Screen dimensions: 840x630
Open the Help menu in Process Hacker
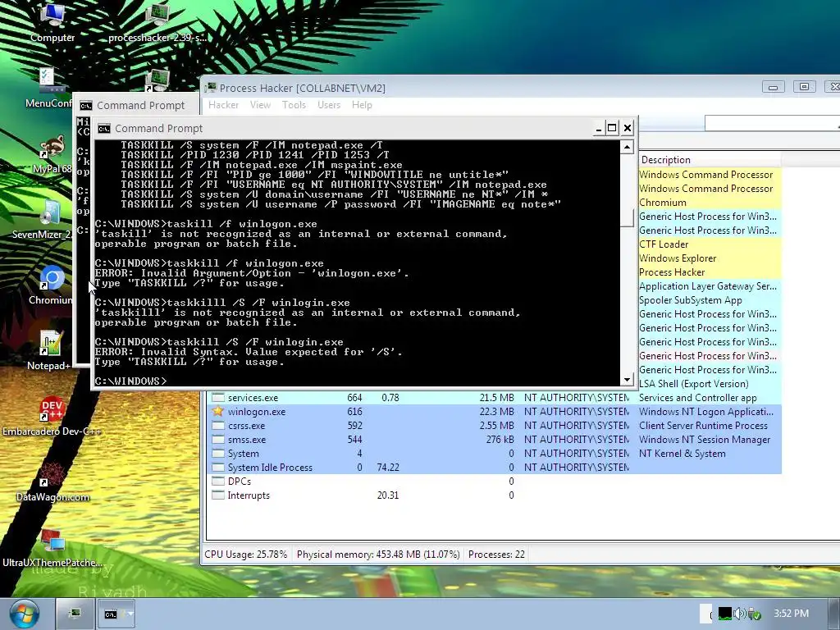362,105
